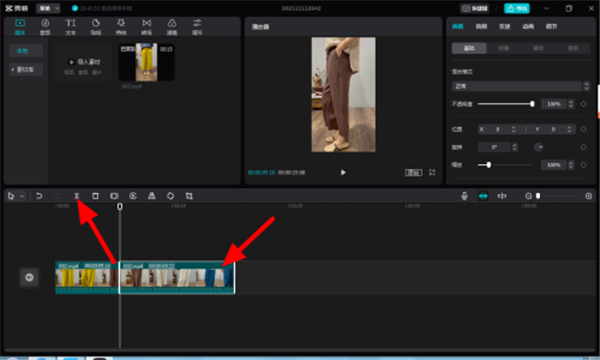Image resolution: width=600 pixels, height=360 pixels.
Task: Add opacity keyframe diamond
Action: (x=584, y=104)
